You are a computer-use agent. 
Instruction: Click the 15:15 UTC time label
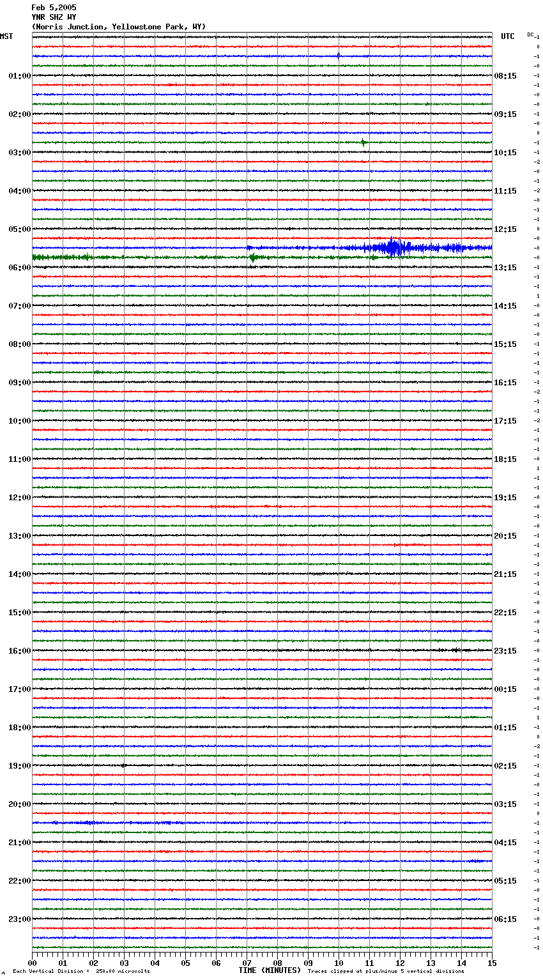point(505,344)
